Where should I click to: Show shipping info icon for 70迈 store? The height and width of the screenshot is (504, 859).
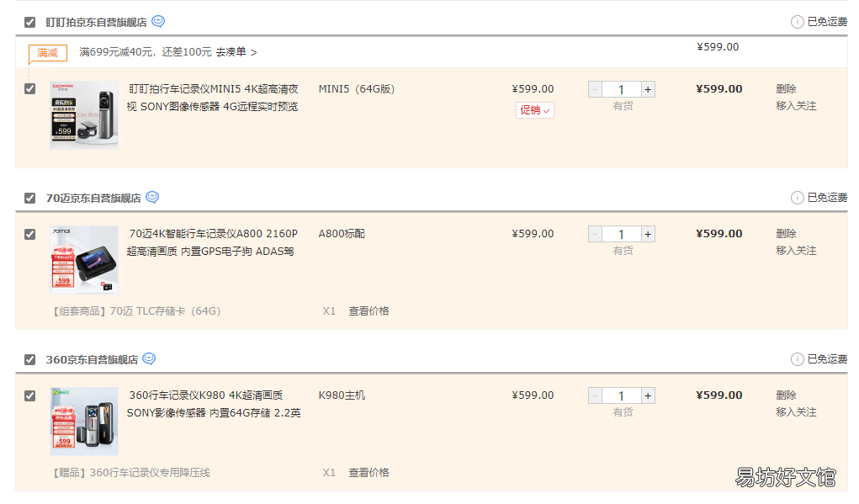click(x=797, y=198)
